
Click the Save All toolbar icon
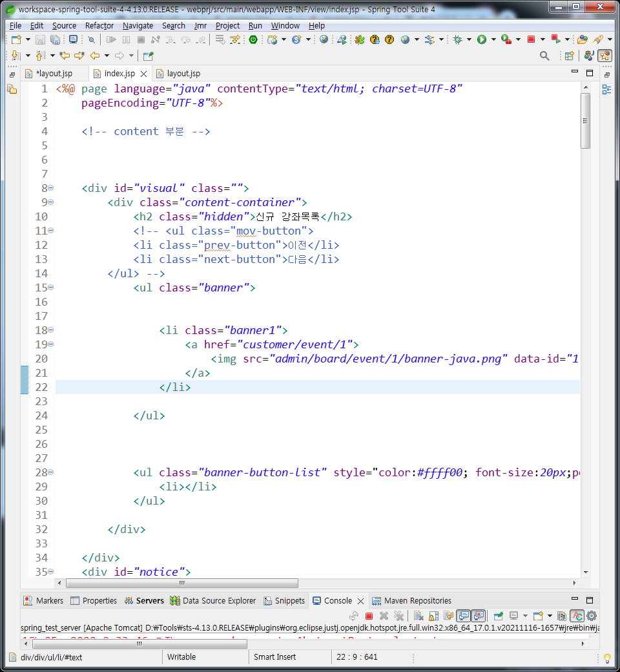[56, 40]
